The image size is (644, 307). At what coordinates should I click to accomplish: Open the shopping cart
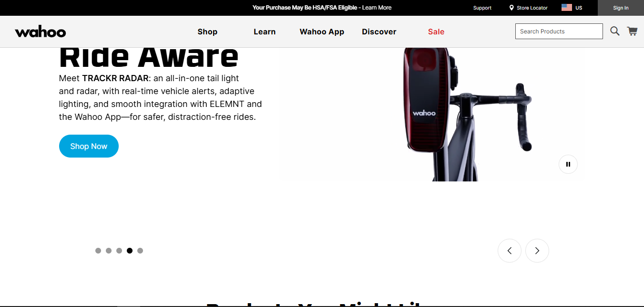coord(632,31)
